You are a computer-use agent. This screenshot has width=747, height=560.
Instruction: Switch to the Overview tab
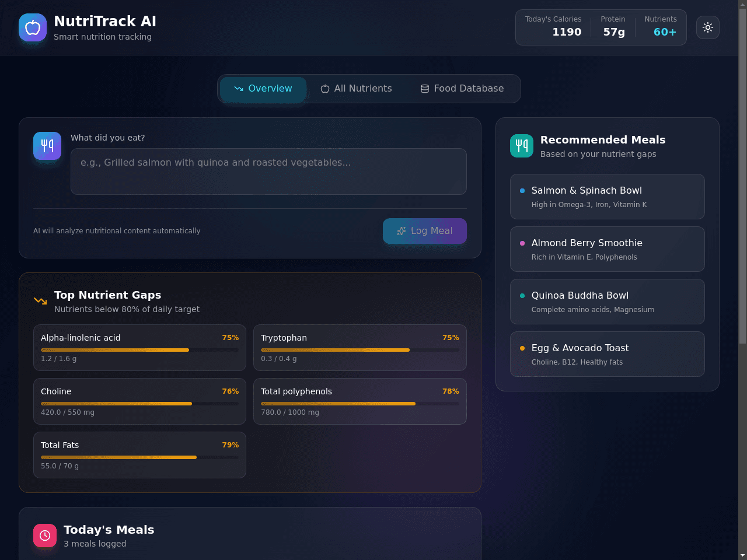pos(263,89)
